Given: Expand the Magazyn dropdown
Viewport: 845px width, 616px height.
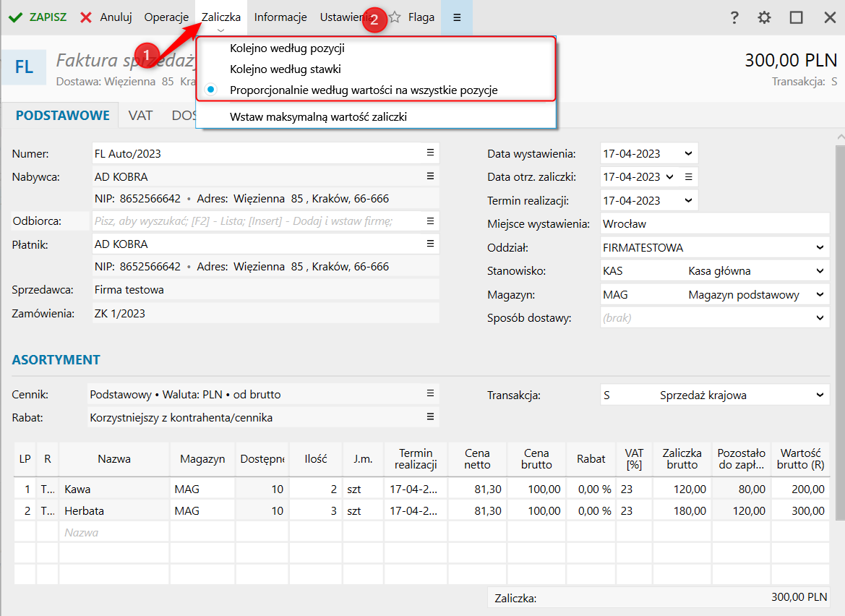Looking at the screenshot, I should click(820, 295).
